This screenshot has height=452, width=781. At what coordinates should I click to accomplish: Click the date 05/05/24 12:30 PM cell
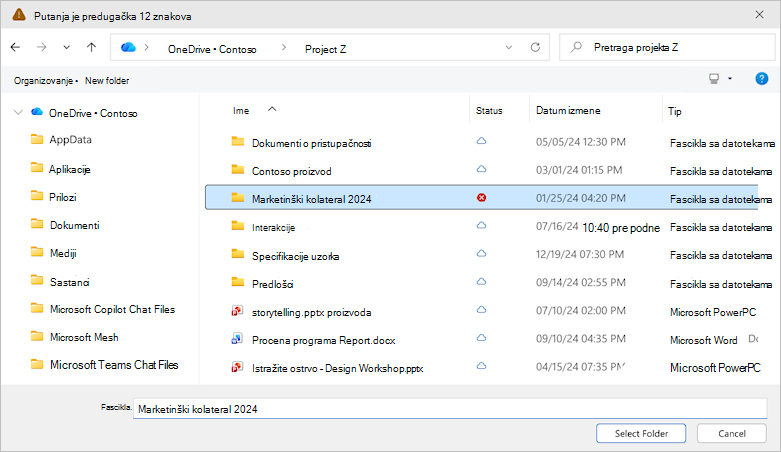click(x=581, y=142)
